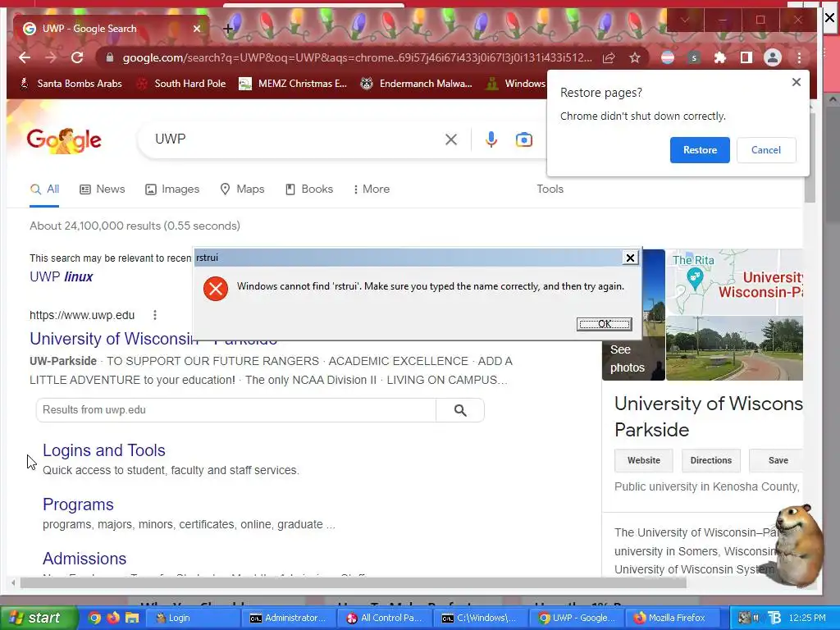Click Restore in the Restore pages popup
The height and width of the screenshot is (630, 840).
tap(700, 150)
